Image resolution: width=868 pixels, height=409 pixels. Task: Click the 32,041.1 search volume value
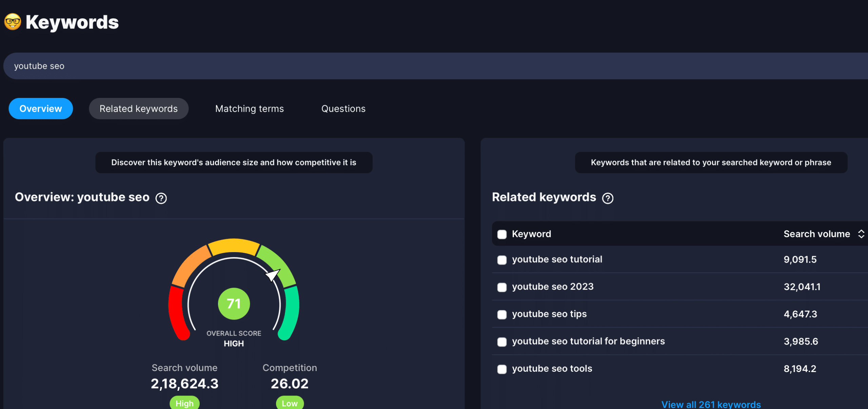click(802, 287)
